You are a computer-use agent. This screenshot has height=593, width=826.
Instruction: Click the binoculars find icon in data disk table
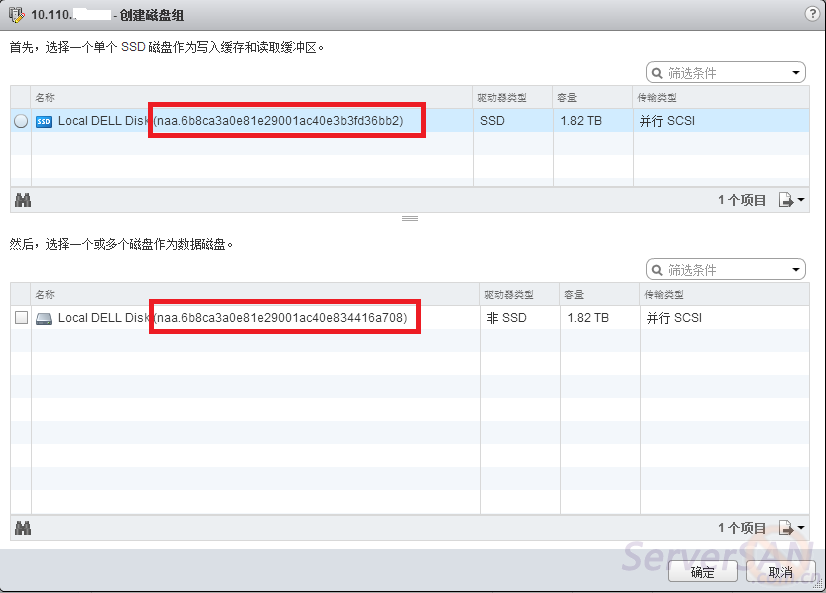click(22, 527)
